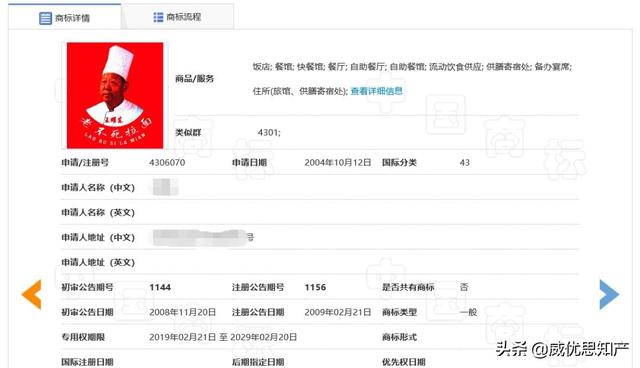Click the 是否共有商标 label

pos(408,287)
